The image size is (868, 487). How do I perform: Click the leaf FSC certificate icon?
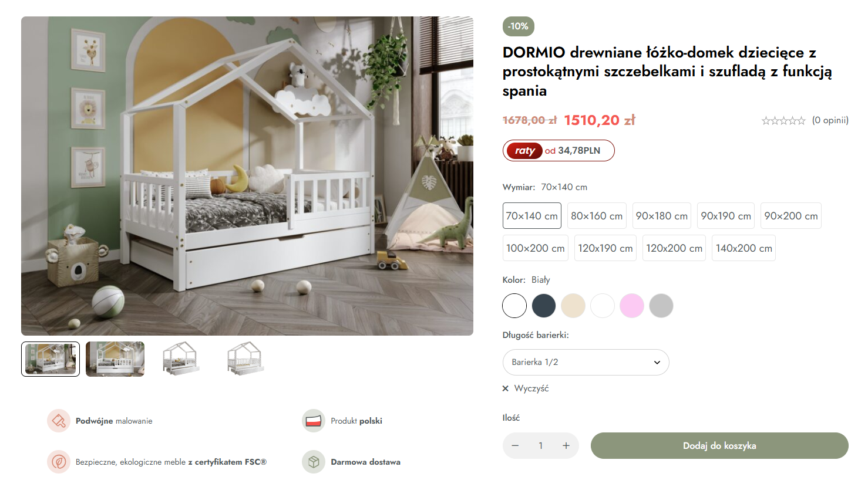(x=59, y=462)
